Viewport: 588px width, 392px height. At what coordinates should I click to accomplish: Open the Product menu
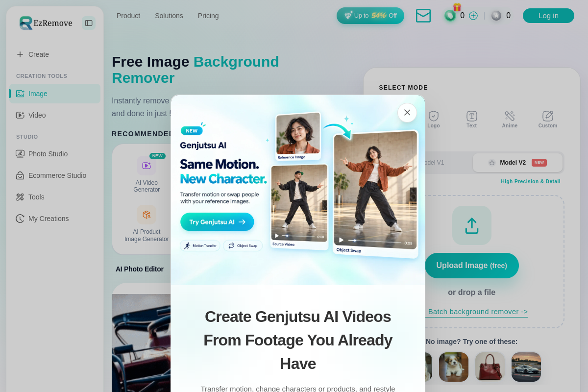(128, 16)
